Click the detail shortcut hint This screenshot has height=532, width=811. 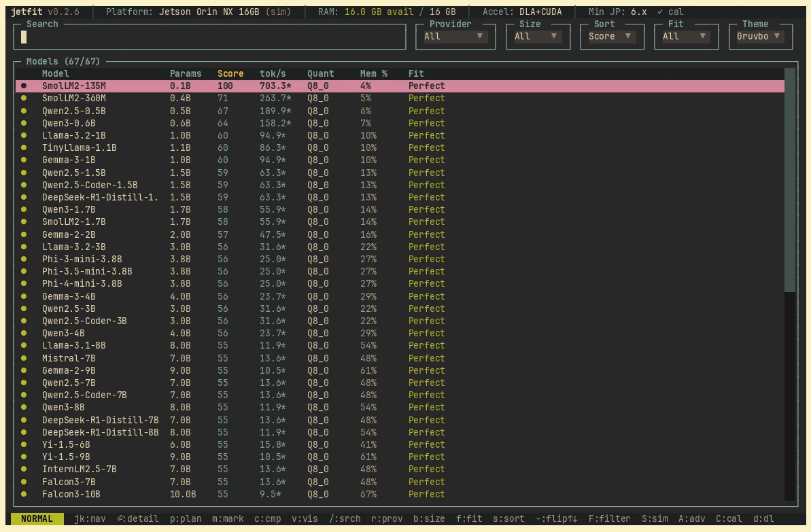(x=137, y=518)
